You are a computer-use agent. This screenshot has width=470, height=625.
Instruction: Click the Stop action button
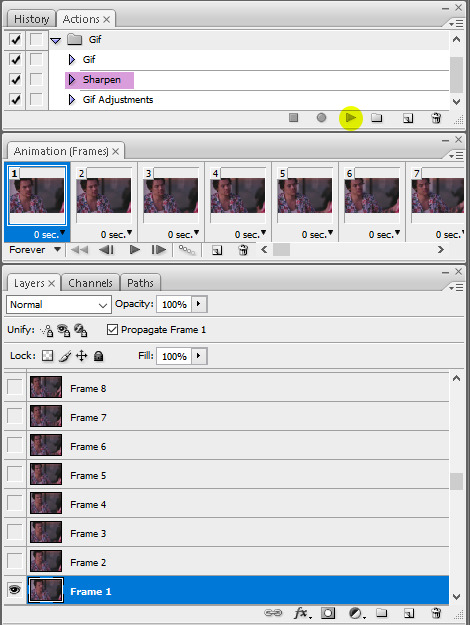tap(293, 118)
